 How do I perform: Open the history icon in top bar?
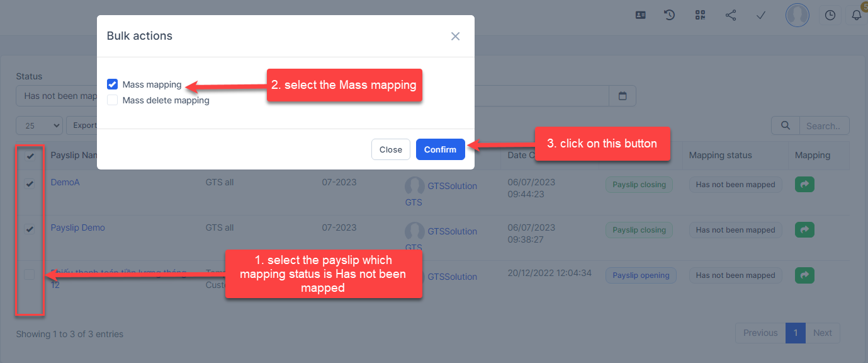coord(670,15)
